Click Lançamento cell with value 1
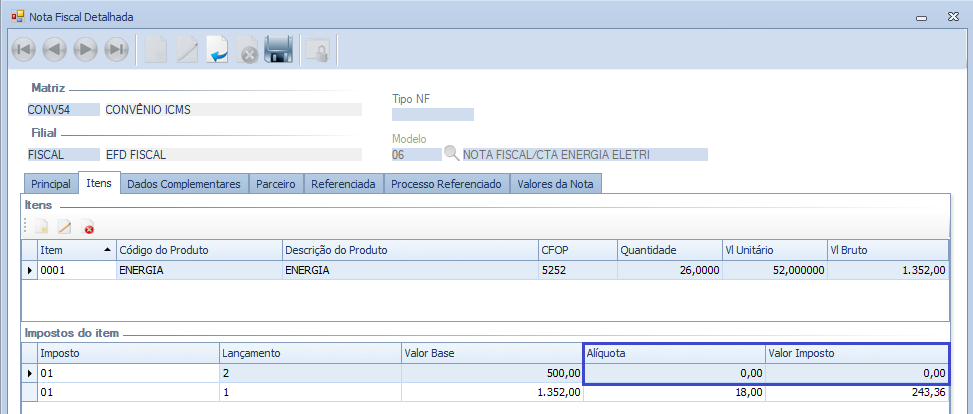This screenshot has width=973, height=414. 310,392
